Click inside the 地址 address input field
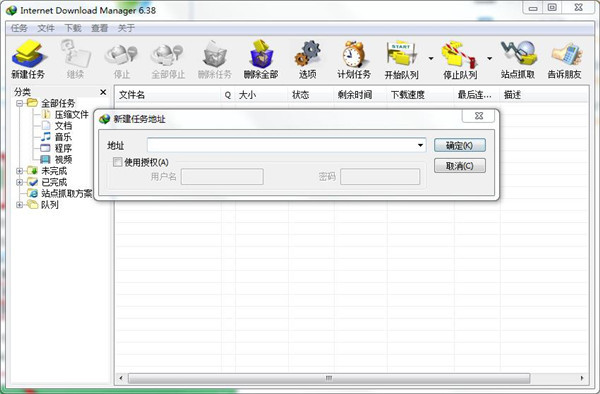The width and height of the screenshot is (600, 394). [282, 145]
